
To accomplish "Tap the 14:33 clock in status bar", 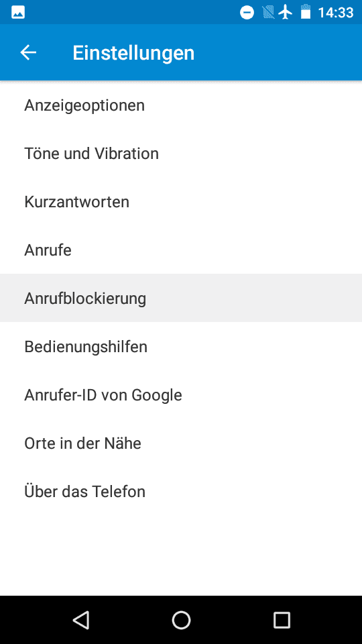I will tap(336, 13).
